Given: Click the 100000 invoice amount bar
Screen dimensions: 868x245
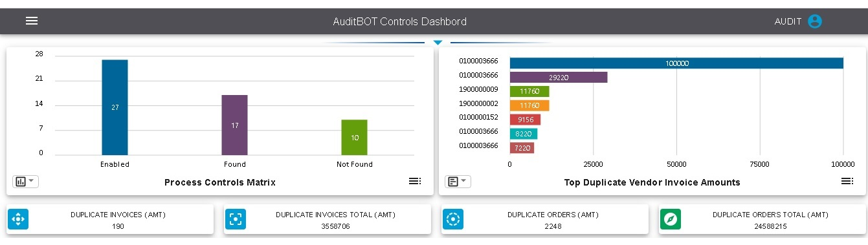Looking at the screenshot, I should click(676, 63).
